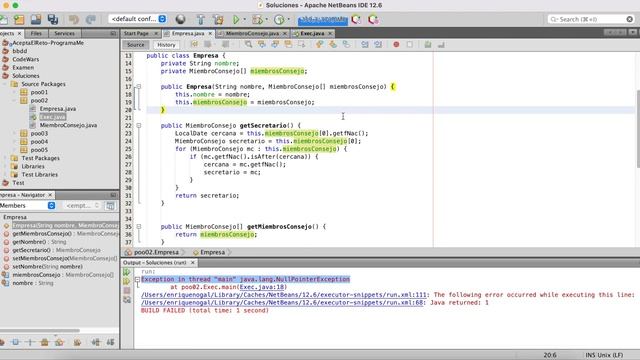The image size is (640, 360).
Task: Clean and build project with broom-hammer icon
Action: tap(218, 19)
